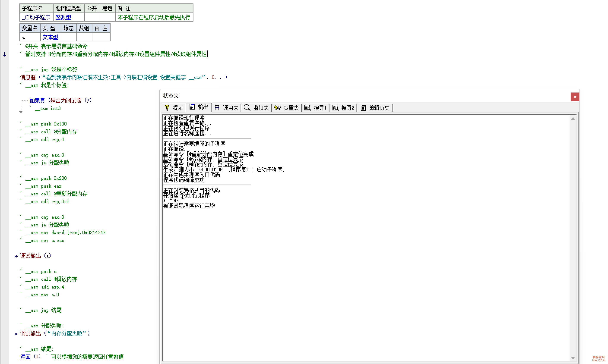Toggle 易包 cell for _启动子程序 row
This screenshot has height=364, width=608.
pyautogui.click(x=107, y=17)
